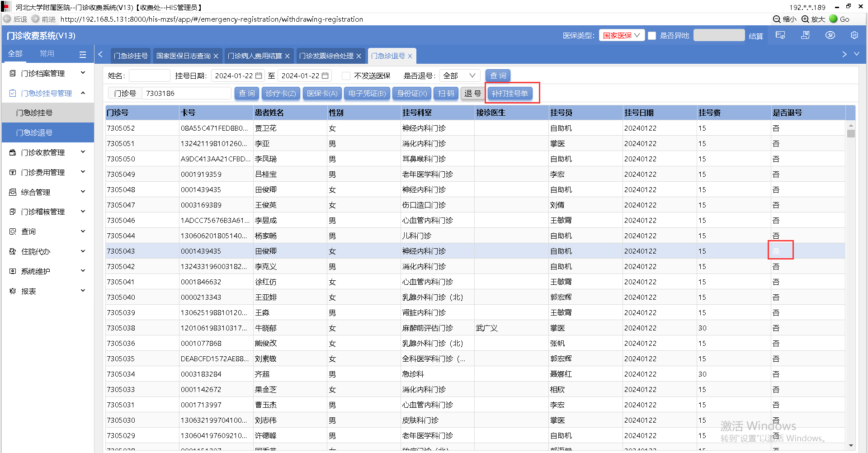This screenshot has height=453, width=868.
Task: Expand the 住院代办 menu chevron
Action: click(83, 251)
